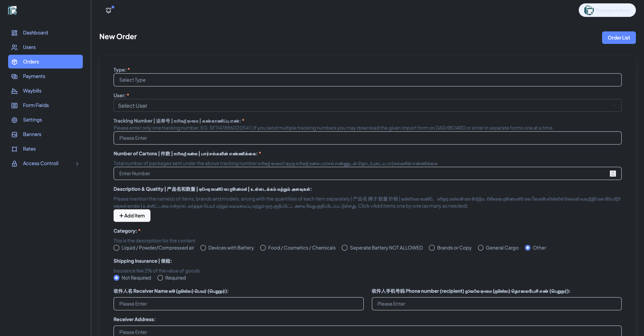Select the Brands or Copy option

432,248
